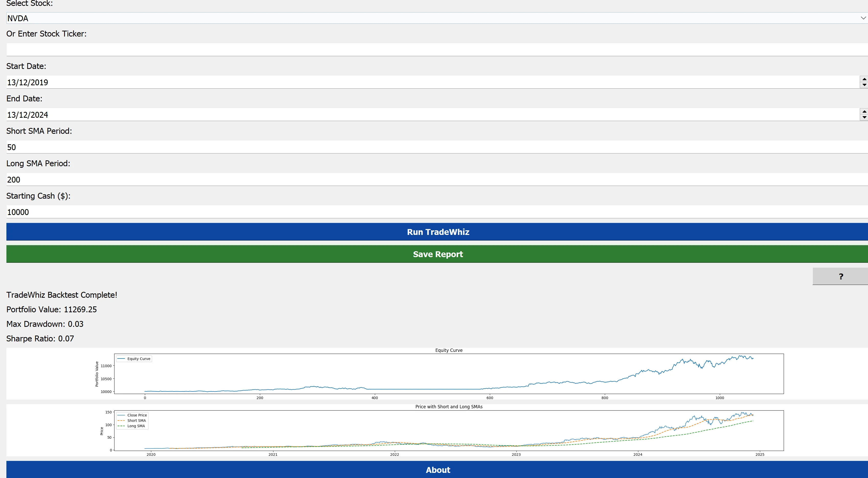Open the Select Stock dropdown

click(435, 18)
